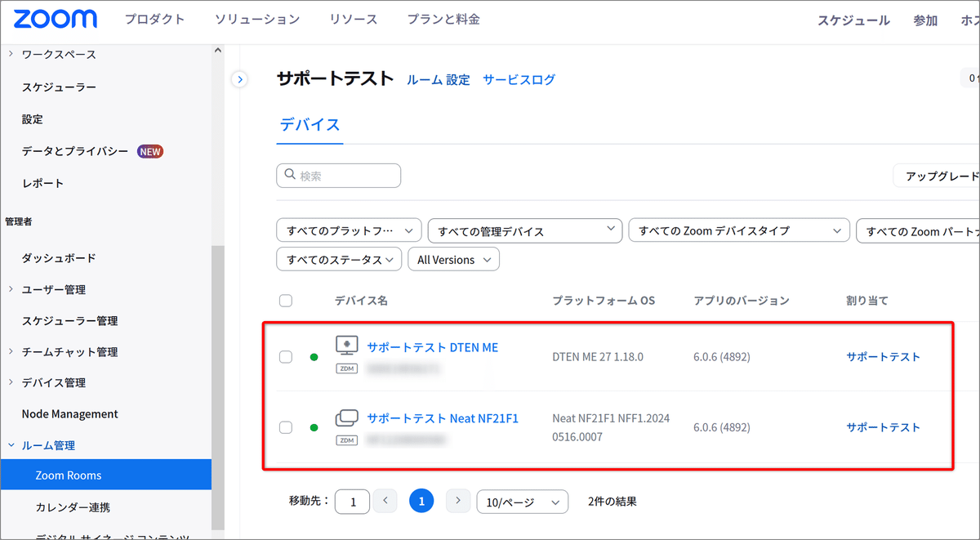Click the 2件の結果 result count text

pyautogui.click(x=612, y=502)
